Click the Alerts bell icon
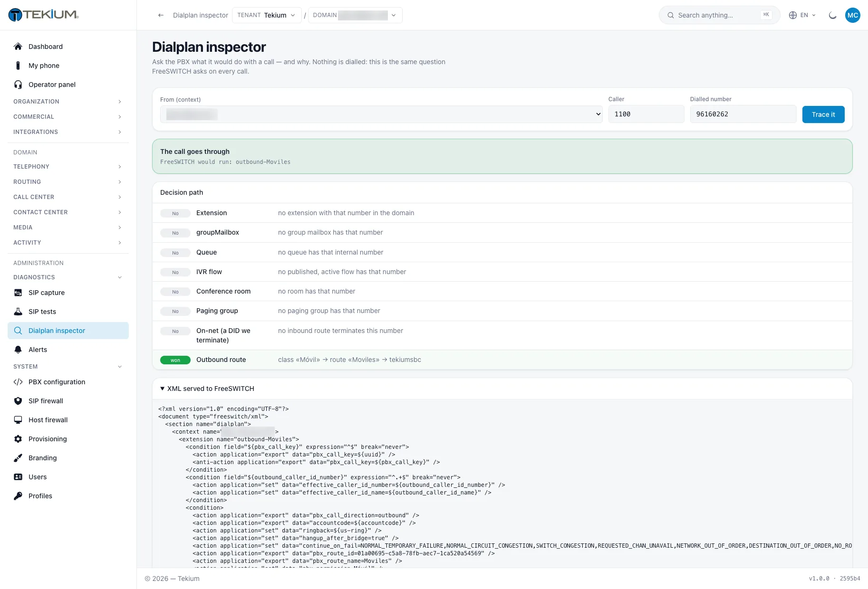This screenshot has width=868, height=589. click(18, 350)
